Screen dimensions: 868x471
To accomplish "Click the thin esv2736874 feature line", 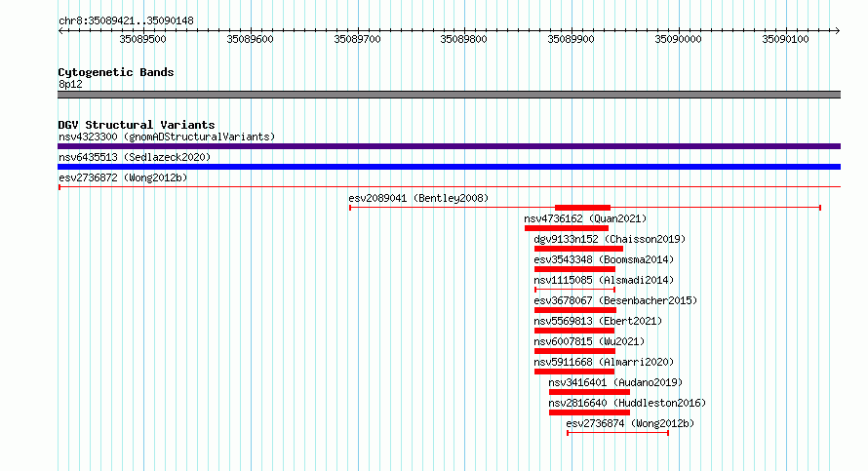I will pyautogui.click(x=617, y=433).
